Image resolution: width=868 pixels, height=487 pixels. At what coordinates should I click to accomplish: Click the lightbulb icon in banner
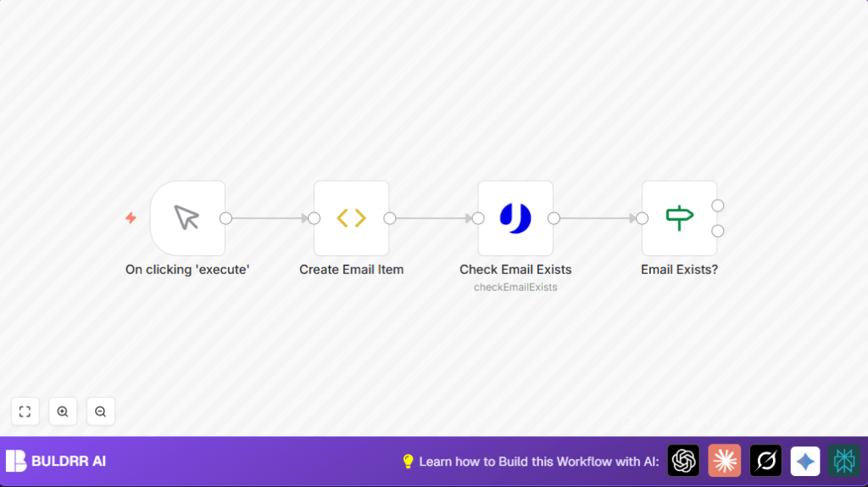(408, 462)
